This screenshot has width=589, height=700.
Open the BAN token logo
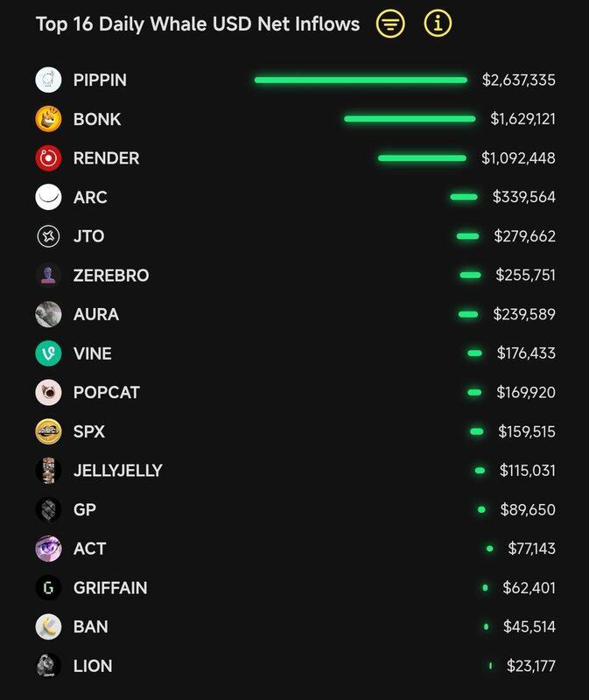pyautogui.click(x=48, y=626)
